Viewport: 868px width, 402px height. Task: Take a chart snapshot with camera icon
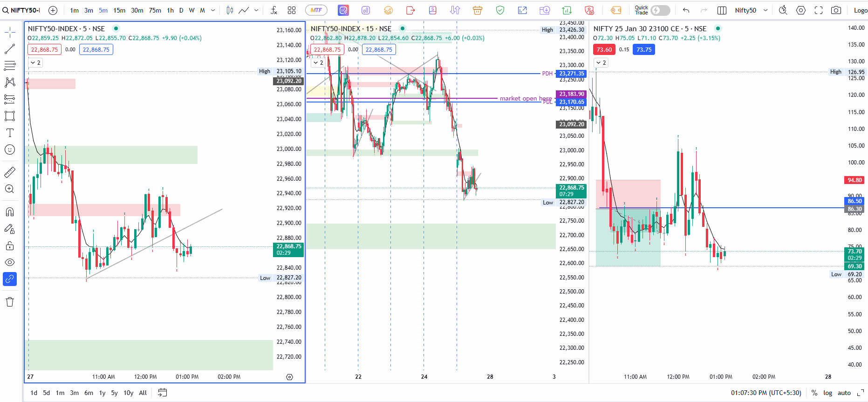(836, 10)
